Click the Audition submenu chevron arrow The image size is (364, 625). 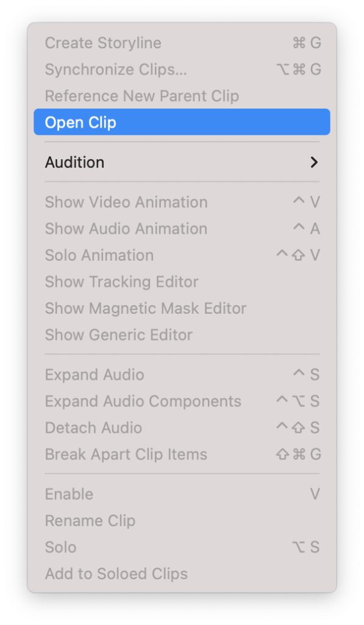314,162
